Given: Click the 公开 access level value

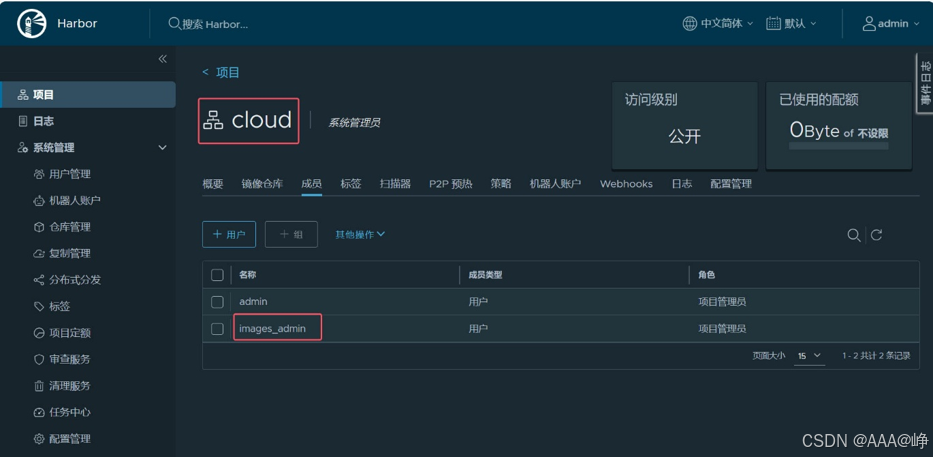Looking at the screenshot, I should [684, 136].
